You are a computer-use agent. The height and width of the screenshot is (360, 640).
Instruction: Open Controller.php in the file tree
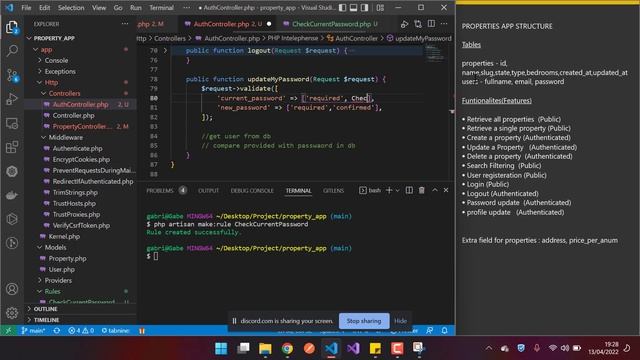[73, 116]
